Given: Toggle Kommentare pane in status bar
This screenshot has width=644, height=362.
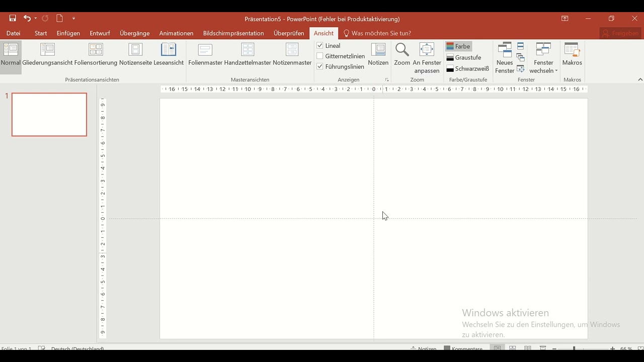Looking at the screenshot, I should [x=463, y=348].
